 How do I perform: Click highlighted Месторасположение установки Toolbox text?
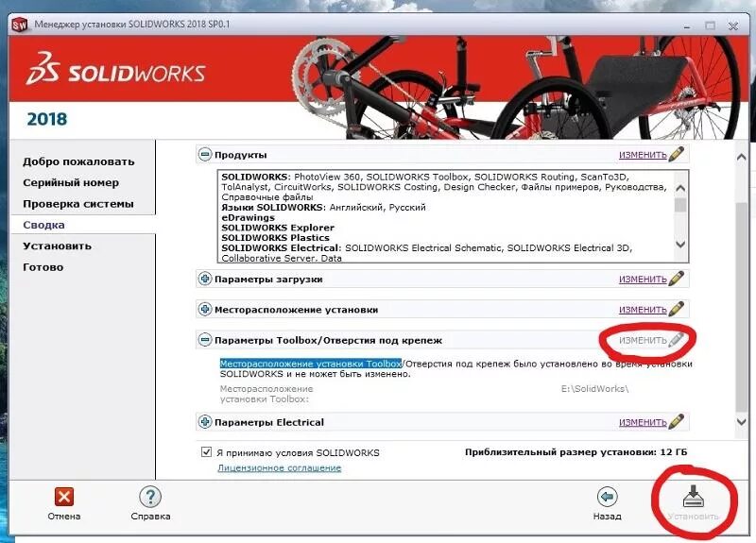[x=311, y=364]
